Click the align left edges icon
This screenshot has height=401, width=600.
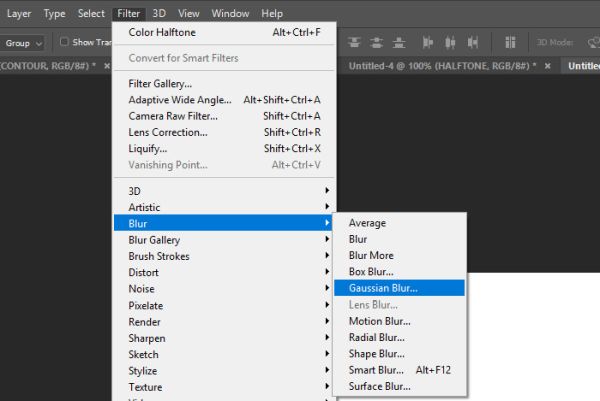[x=428, y=42]
